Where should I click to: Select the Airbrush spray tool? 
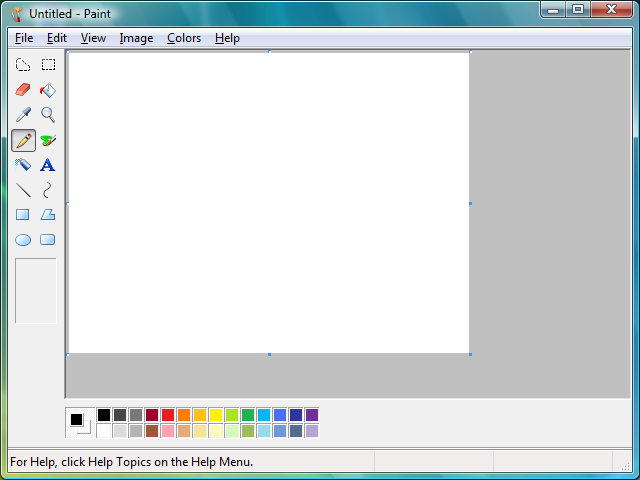click(x=23, y=165)
